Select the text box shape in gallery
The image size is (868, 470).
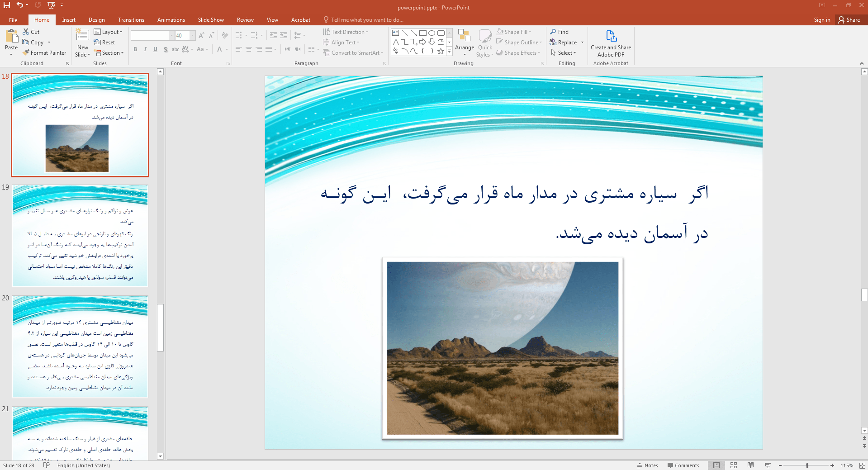[395, 33]
